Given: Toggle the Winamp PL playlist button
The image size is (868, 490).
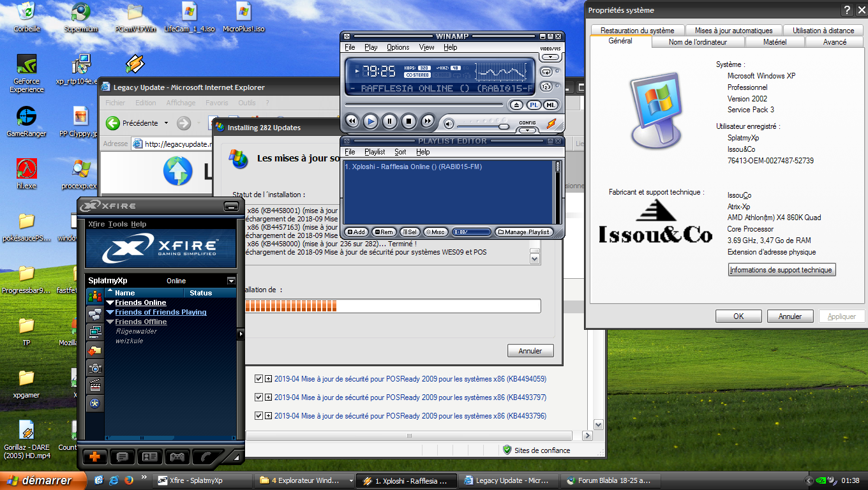Looking at the screenshot, I should [534, 105].
